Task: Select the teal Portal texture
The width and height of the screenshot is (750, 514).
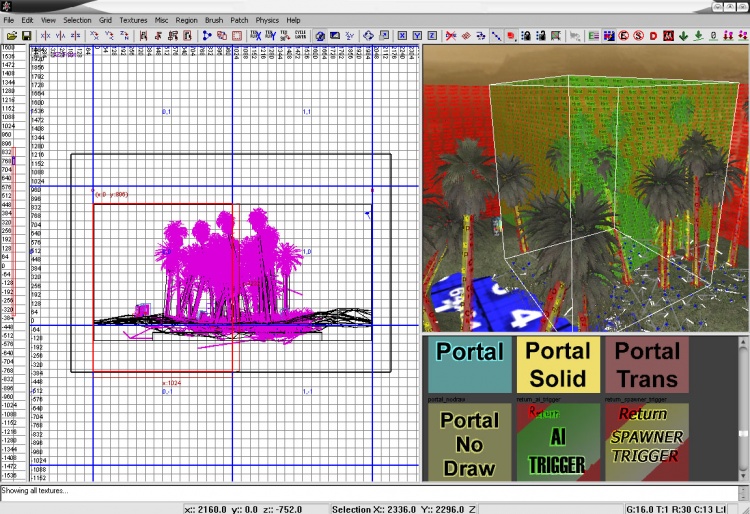Action: pyautogui.click(x=470, y=365)
